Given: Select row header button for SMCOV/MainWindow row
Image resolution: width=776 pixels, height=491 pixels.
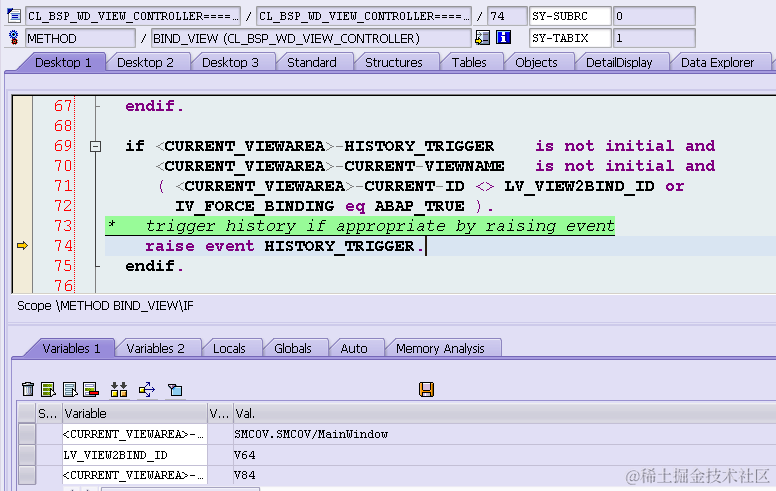Looking at the screenshot, I should (x=27, y=434).
